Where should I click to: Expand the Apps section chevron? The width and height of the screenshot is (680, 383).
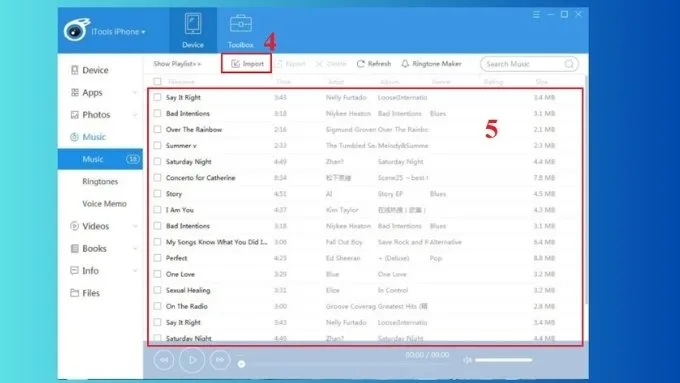(135, 92)
